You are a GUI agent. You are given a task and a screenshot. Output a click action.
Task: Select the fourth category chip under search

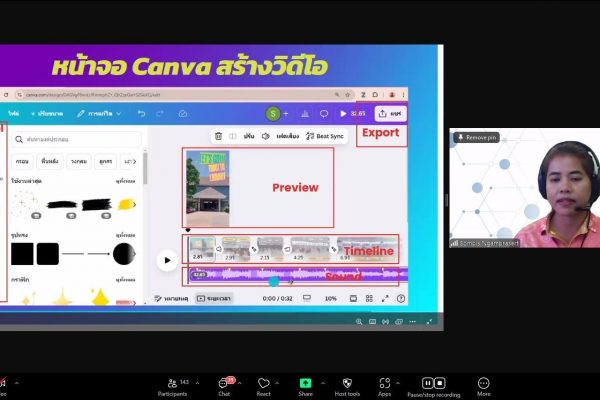tap(105, 162)
